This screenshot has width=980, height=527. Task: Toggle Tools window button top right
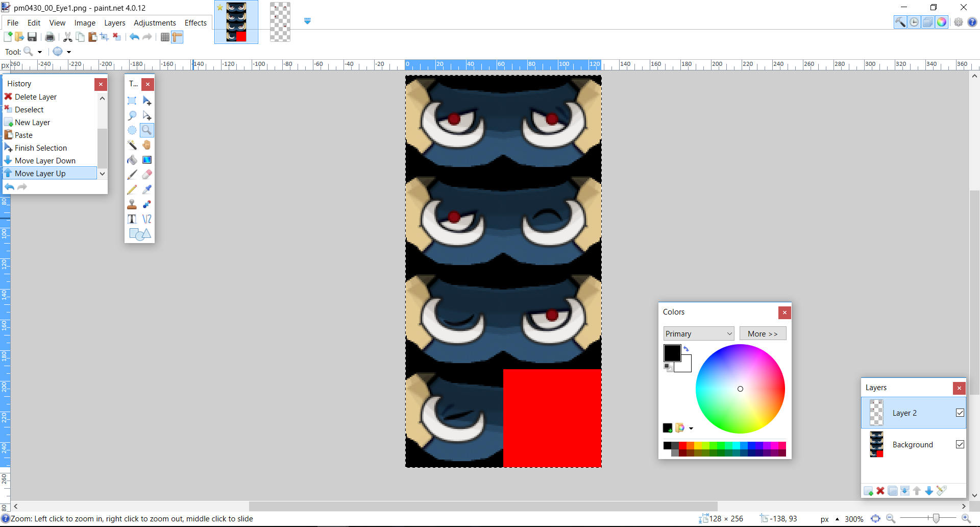(x=900, y=22)
